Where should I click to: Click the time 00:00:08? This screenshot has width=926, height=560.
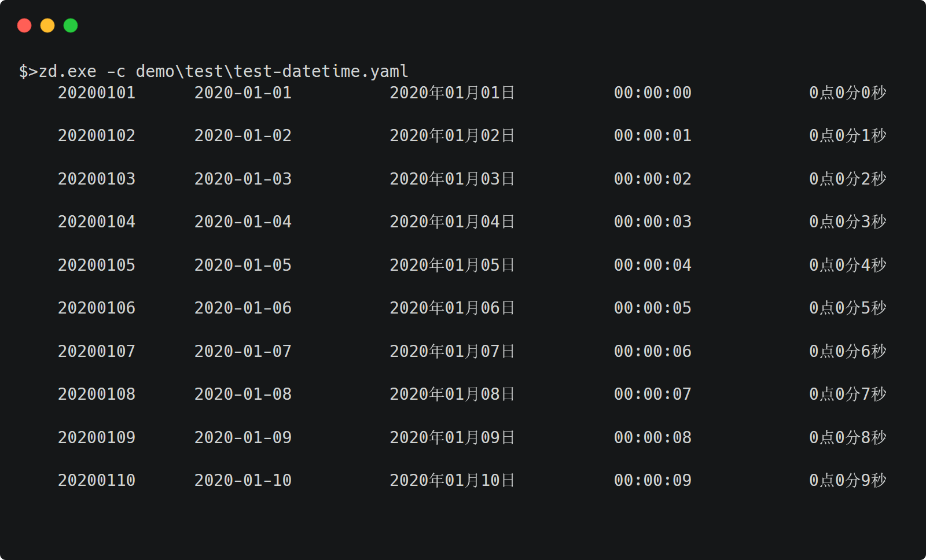tap(653, 437)
